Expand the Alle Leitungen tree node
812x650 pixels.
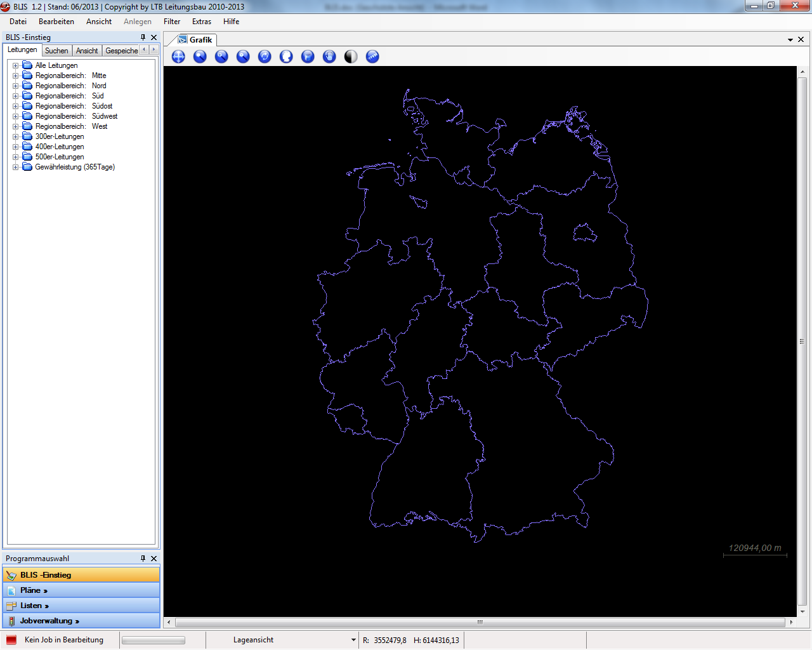point(16,65)
